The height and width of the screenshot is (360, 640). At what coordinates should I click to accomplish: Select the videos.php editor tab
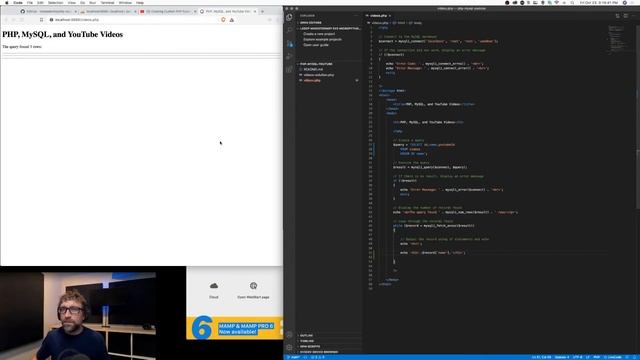[x=378, y=16]
